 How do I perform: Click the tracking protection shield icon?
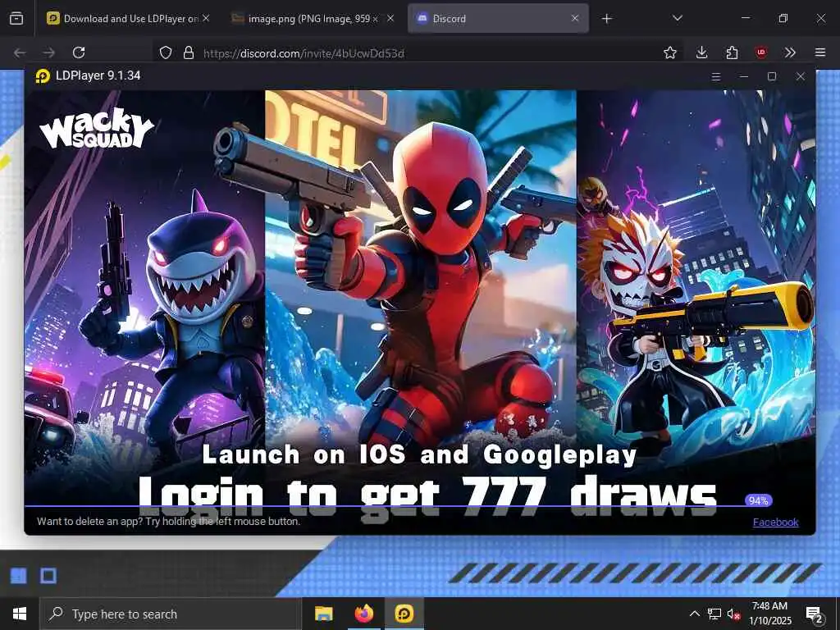166,52
